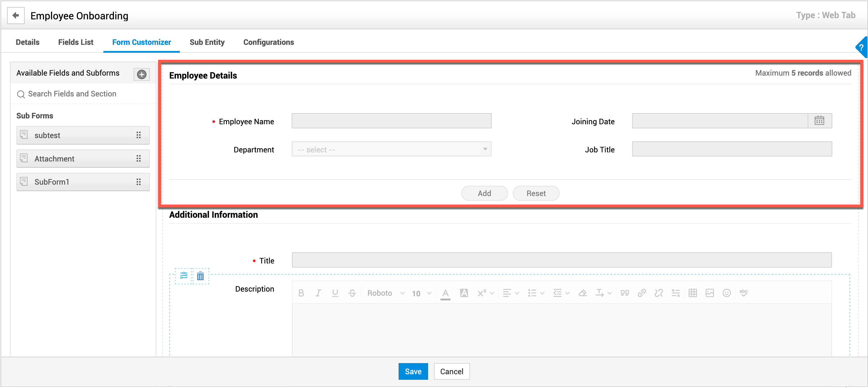
Task: Click the insert link icon
Action: [642, 293]
